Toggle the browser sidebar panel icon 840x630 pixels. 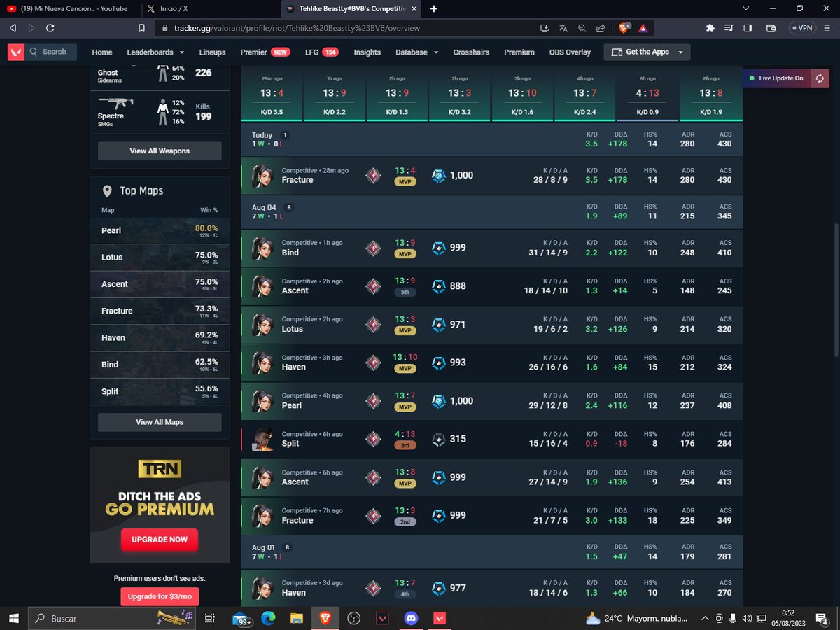click(748, 28)
